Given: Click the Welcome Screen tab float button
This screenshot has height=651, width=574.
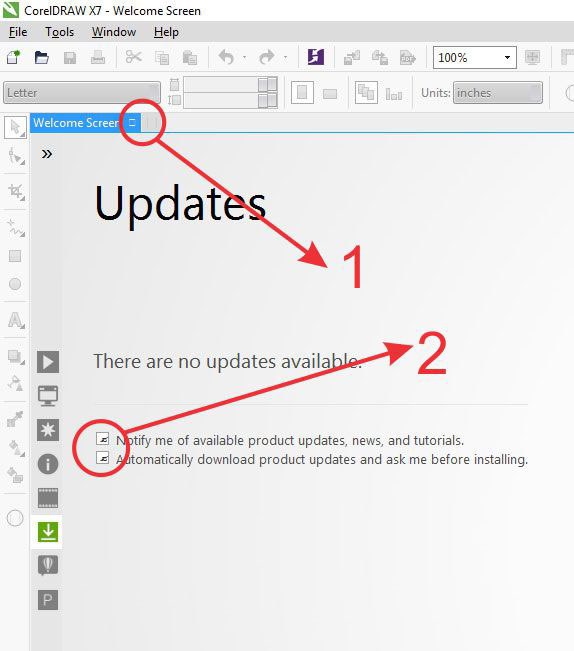Looking at the screenshot, I should coord(132,123).
